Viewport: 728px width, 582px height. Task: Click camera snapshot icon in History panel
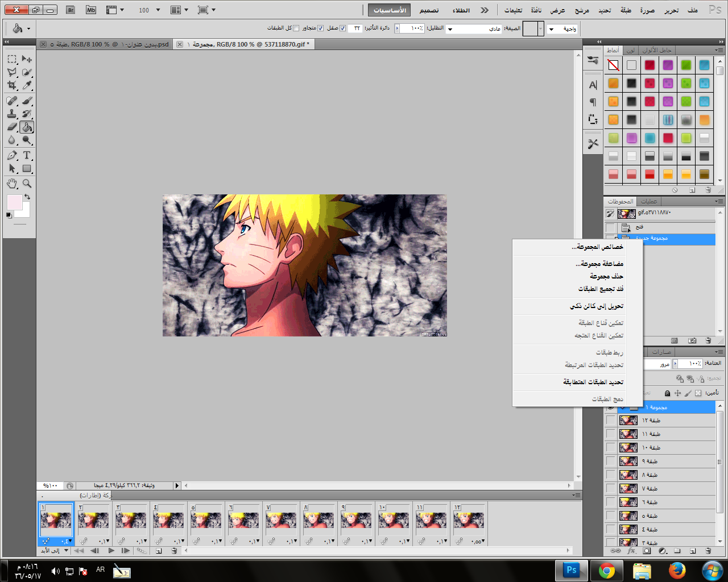(x=692, y=340)
